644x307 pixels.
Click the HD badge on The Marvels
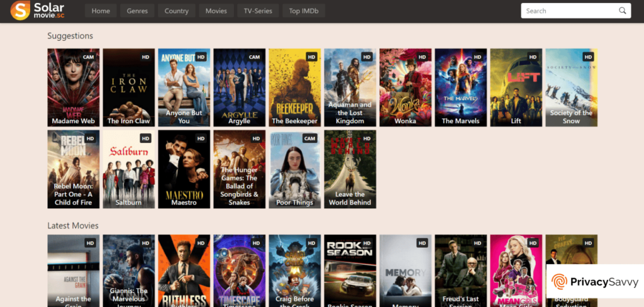478,57
